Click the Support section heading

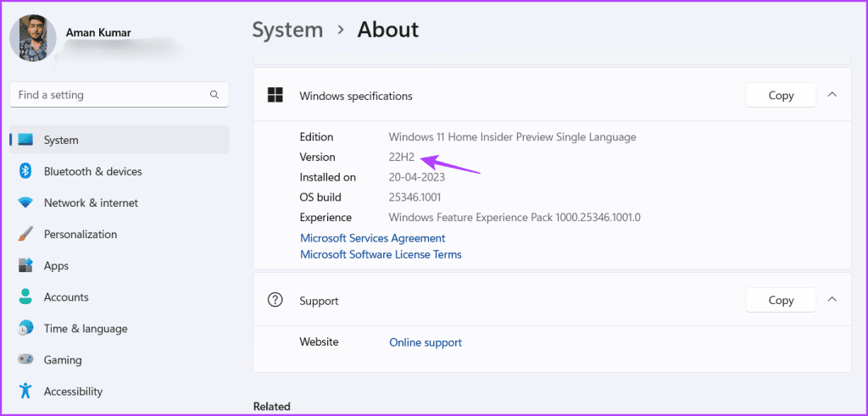(x=319, y=302)
